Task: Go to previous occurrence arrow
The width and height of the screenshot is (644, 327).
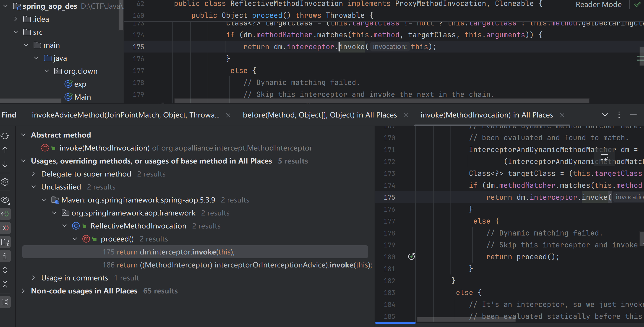Action: 5,150
